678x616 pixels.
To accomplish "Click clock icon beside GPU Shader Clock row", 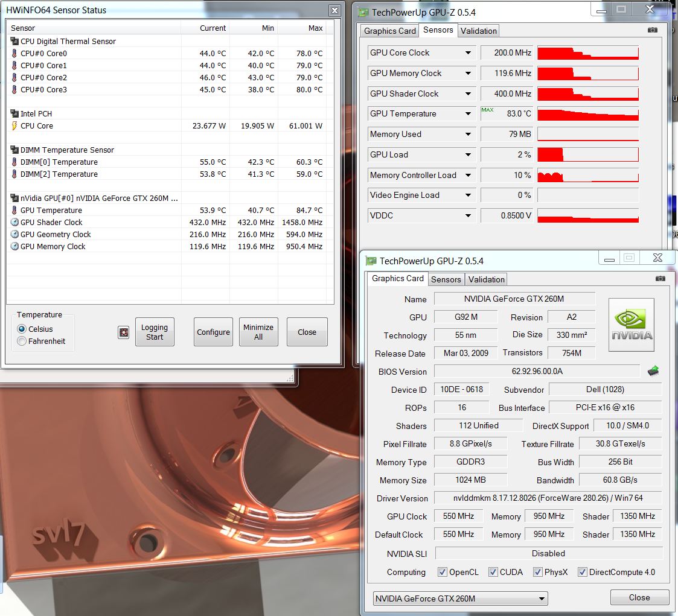I will click(x=14, y=223).
